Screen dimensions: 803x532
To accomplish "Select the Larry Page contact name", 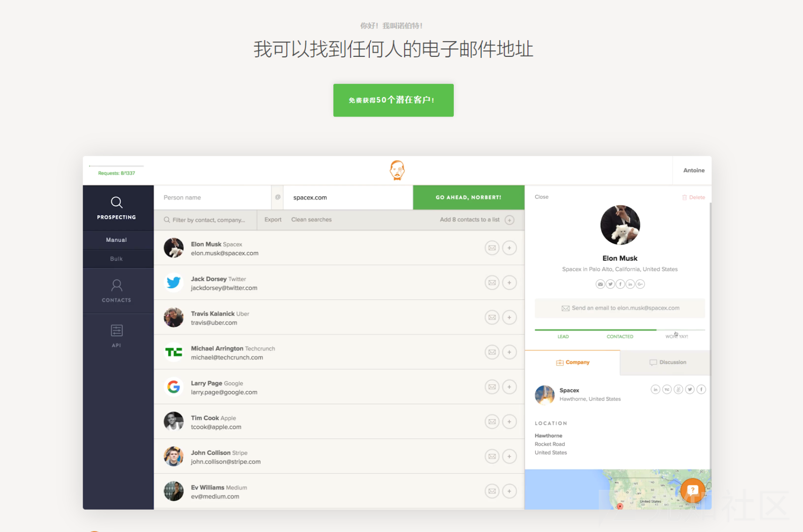I will pos(207,383).
